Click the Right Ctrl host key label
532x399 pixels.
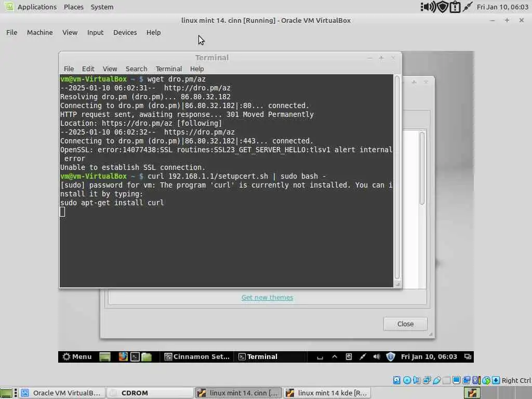coord(516,380)
